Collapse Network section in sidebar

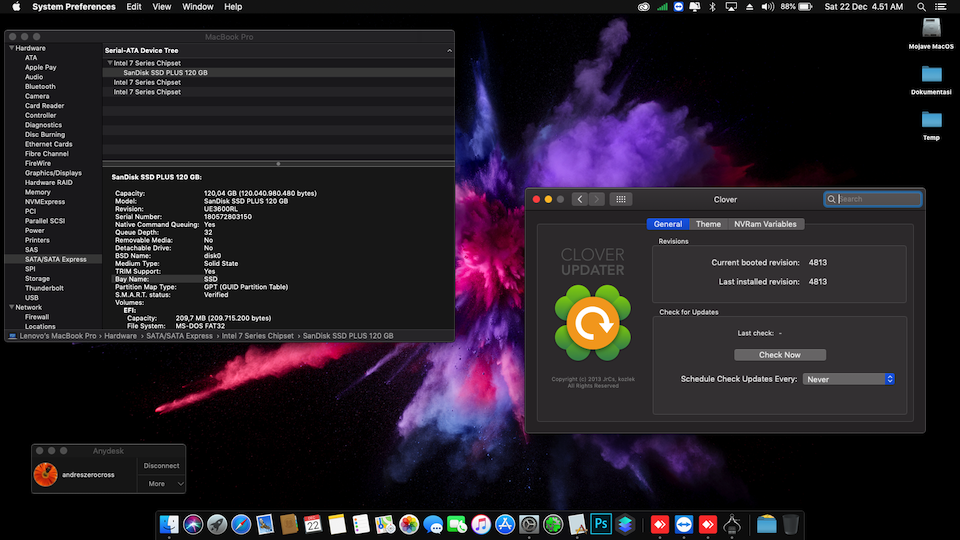(x=12, y=307)
